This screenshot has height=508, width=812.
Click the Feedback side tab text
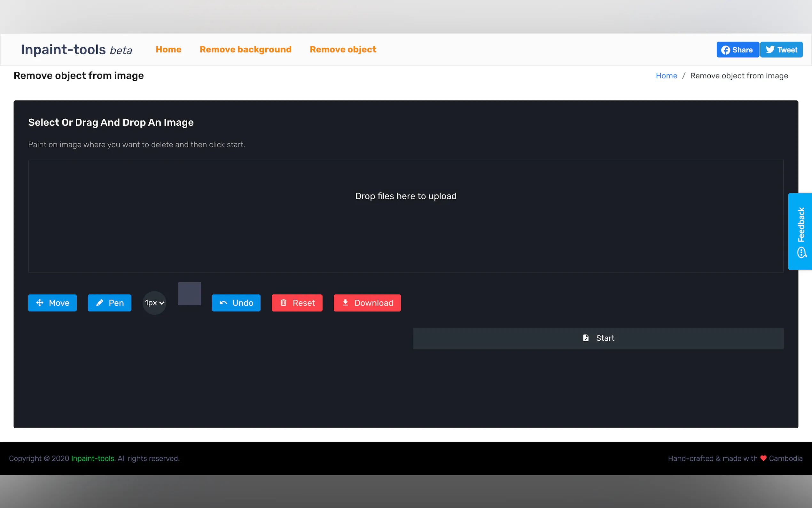click(801, 225)
